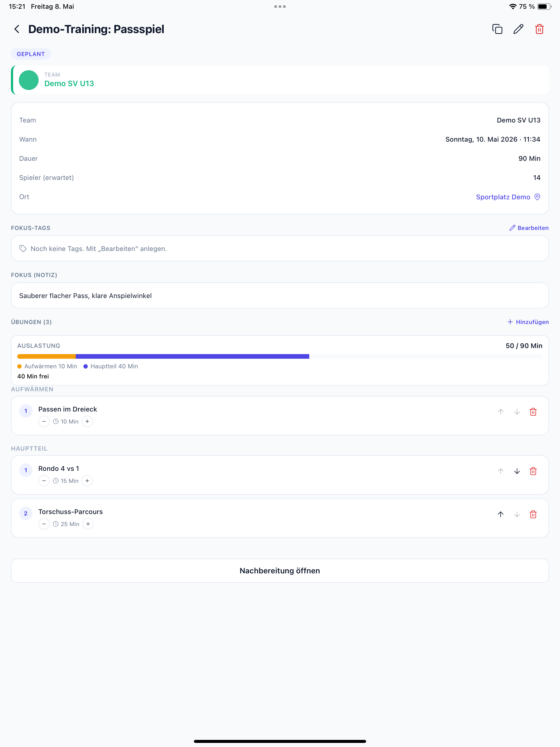Tap the tag icon in Fokus-Tags box

(x=23, y=249)
